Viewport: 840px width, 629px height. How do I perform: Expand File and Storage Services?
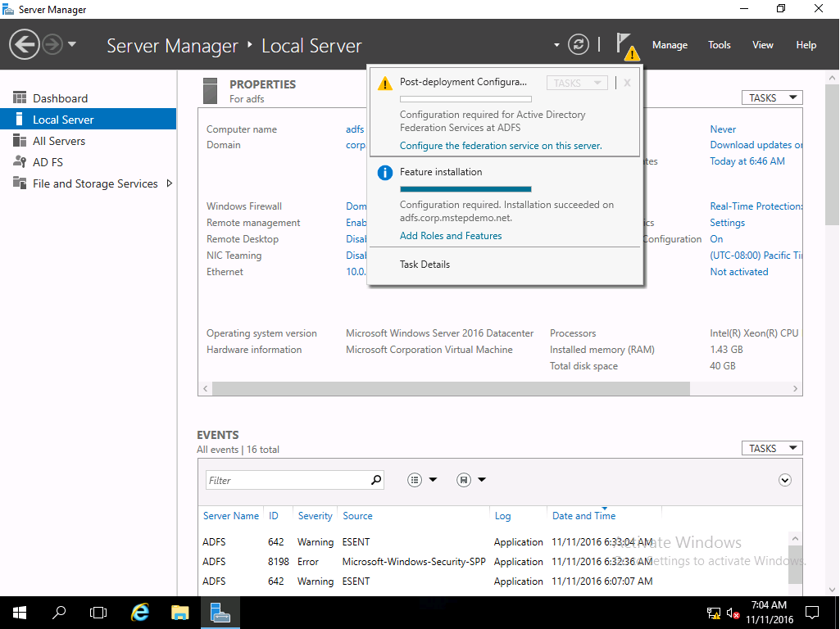tap(170, 183)
